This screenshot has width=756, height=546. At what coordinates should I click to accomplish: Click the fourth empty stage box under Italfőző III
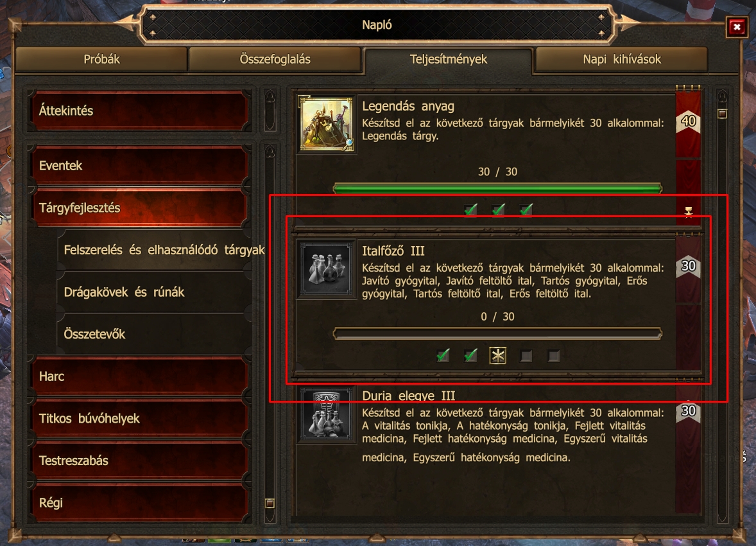[x=526, y=357]
